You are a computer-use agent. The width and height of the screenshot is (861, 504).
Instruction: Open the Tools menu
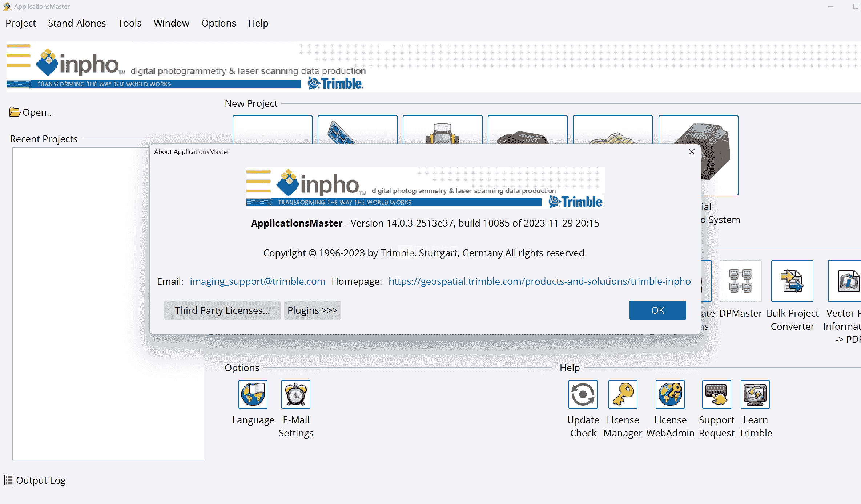coord(129,23)
